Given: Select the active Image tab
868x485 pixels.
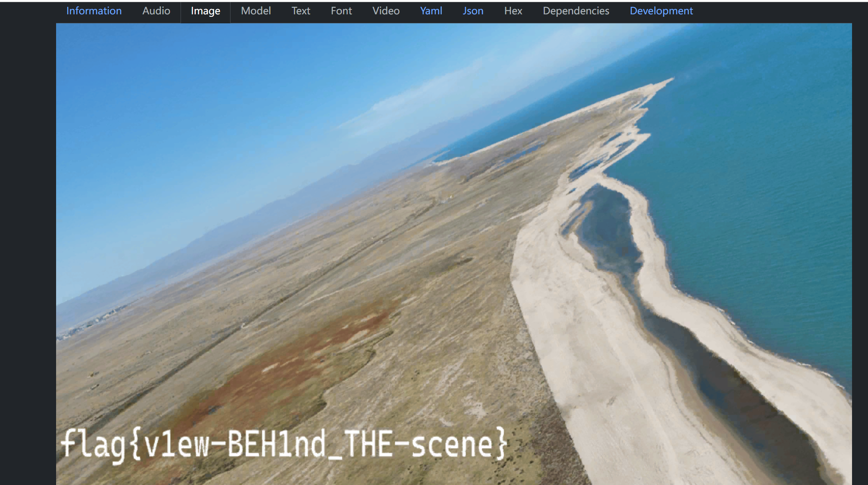Looking at the screenshot, I should pos(205,11).
